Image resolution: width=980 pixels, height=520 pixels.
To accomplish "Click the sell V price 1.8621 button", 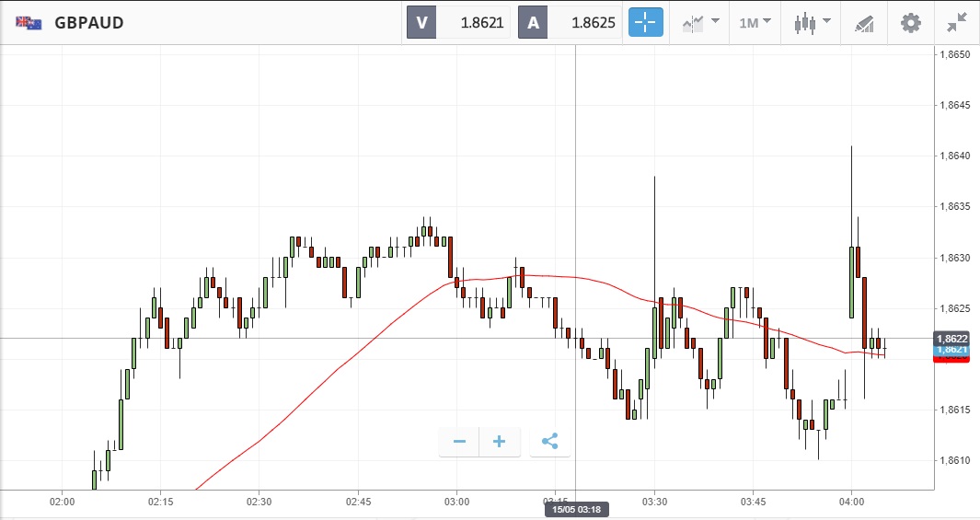I will (x=458, y=23).
